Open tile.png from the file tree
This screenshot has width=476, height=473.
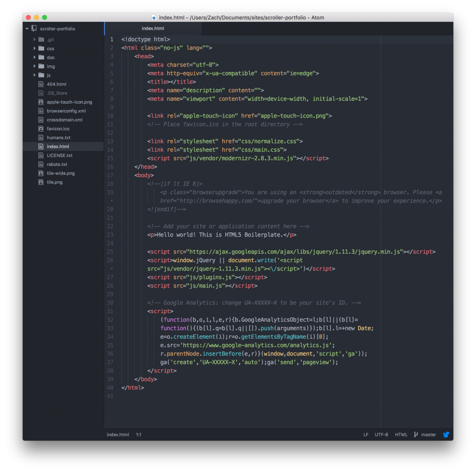point(55,182)
